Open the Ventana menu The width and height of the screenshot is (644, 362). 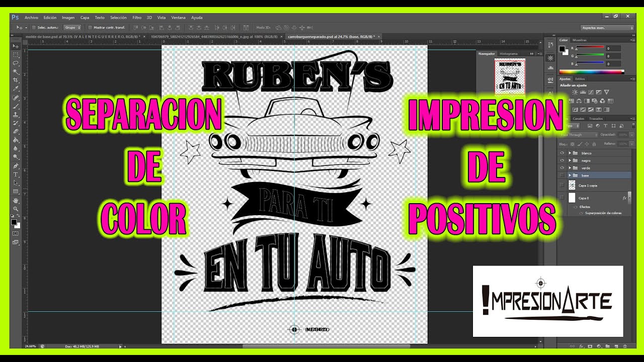coord(178,18)
